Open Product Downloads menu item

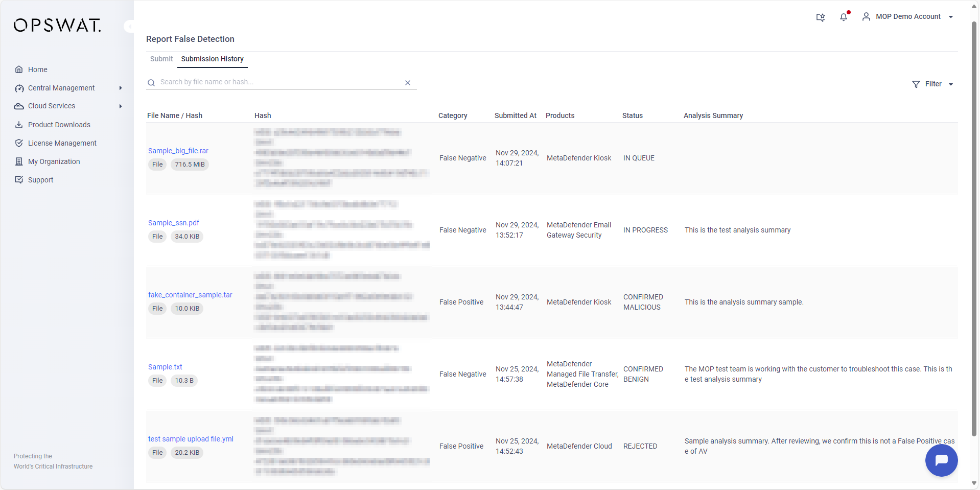coord(59,125)
